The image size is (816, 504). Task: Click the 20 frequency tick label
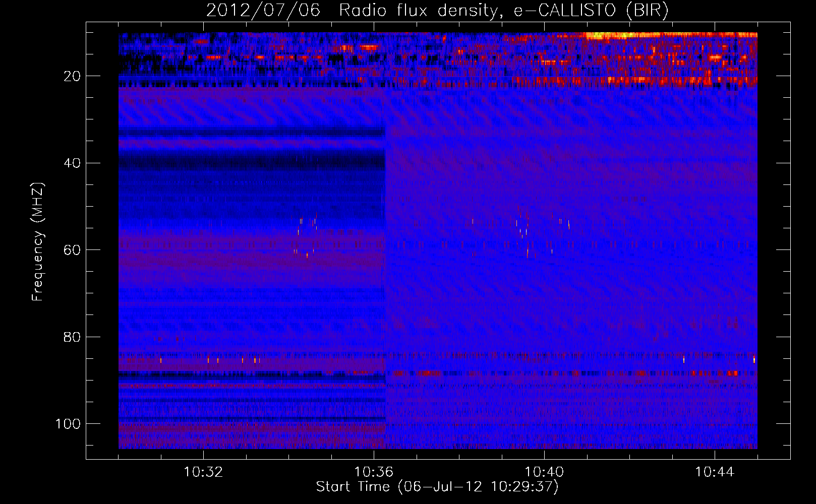pyautogui.click(x=72, y=77)
